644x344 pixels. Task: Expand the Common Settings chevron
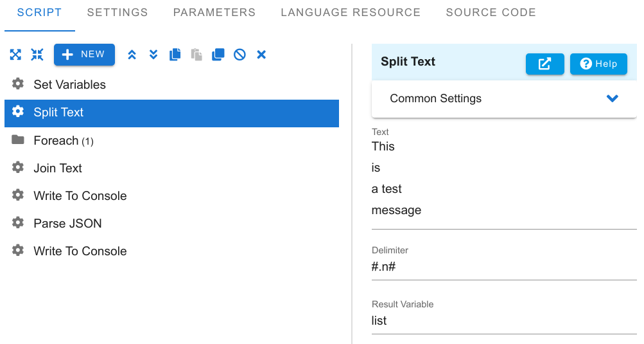click(x=612, y=98)
